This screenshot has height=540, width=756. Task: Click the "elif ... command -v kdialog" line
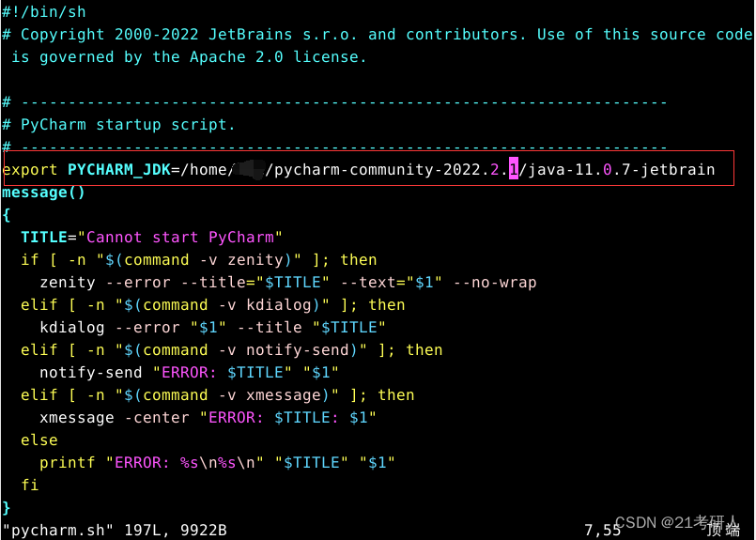(x=212, y=304)
